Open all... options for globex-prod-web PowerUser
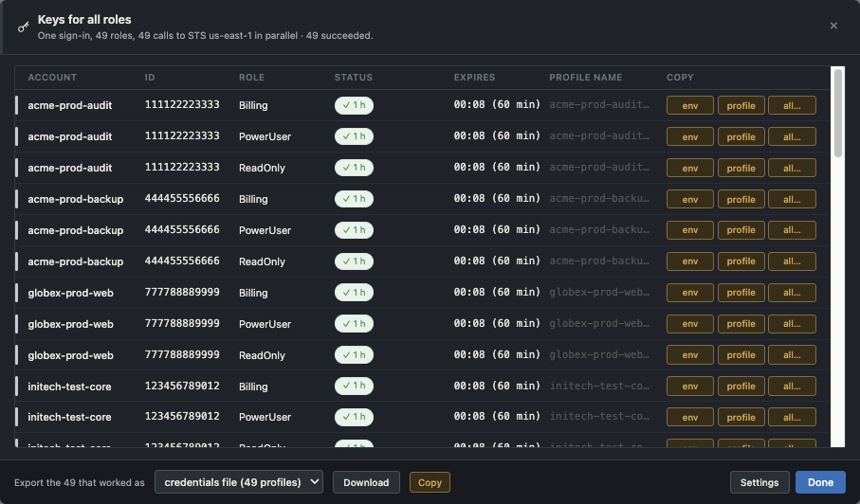Screen dimensions: 860x504 click(x=792, y=324)
